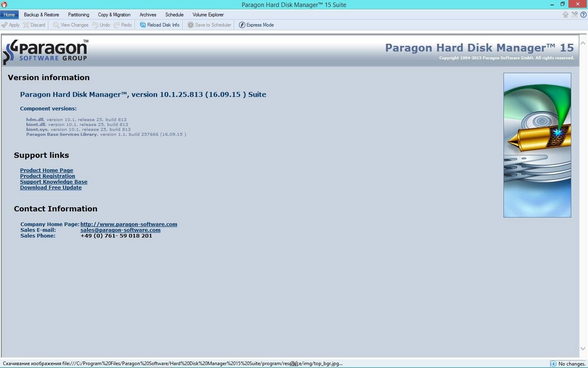Restore down the application window
The width and height of the screenshot is (588, 368).
click(x=562, y=4)
